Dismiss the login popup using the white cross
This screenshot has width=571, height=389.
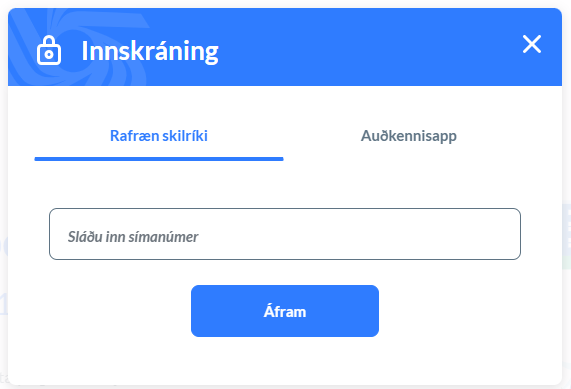[532, 44]
